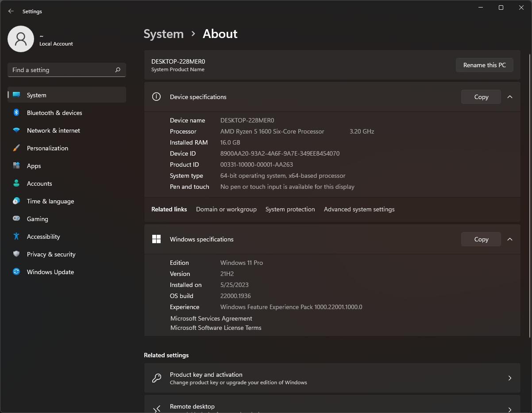Open Accessibility settings
Image resolution: width=532 pixels, height=413 pixels.
coord(67,237)
